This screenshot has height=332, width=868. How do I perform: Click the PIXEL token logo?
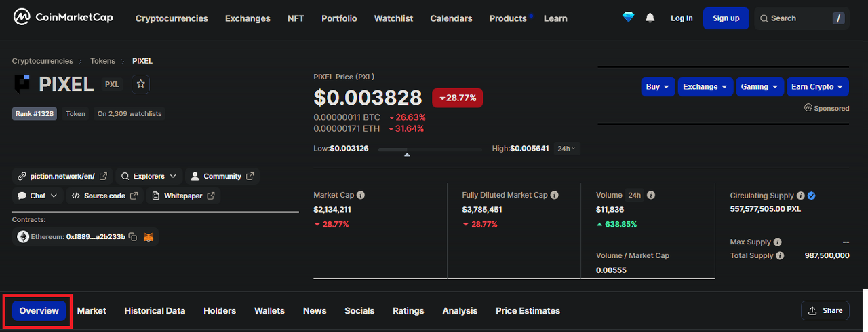(x=22, y=84)
